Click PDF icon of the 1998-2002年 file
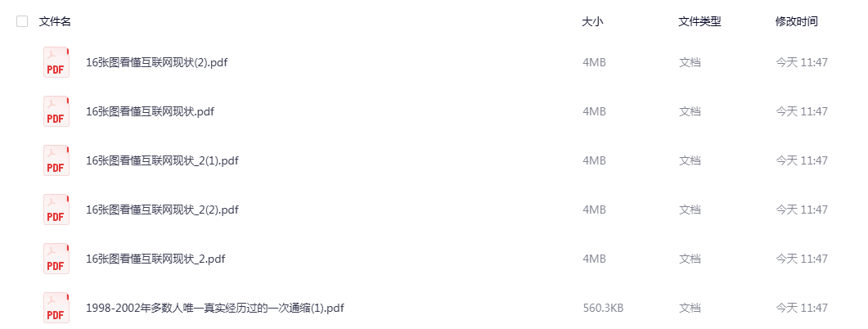 [56, 308]
